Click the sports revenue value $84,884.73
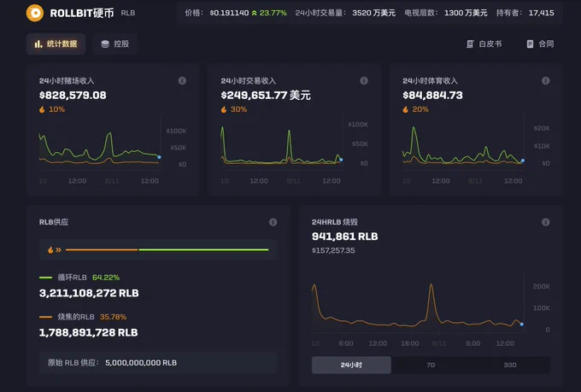The image size is (581, 392). coord(432,95)
